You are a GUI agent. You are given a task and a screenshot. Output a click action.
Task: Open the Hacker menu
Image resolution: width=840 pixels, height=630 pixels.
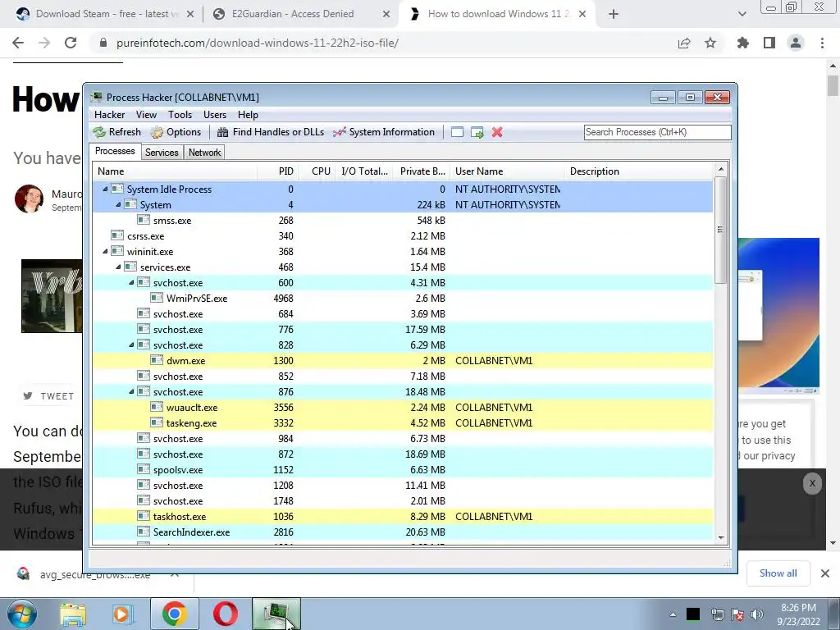point(109,115)
